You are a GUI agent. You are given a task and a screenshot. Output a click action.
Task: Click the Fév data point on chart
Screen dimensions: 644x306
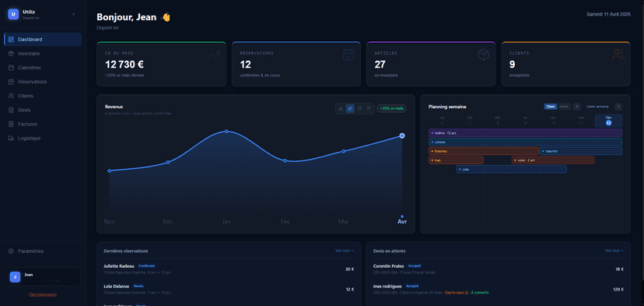click(285, 160)
